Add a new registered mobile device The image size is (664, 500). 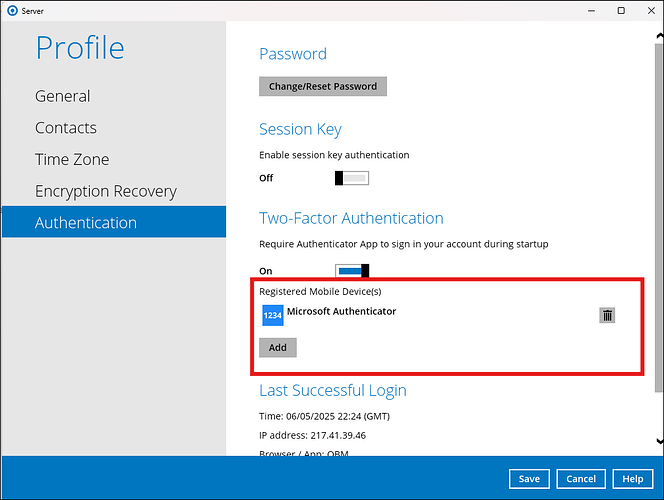[277, 348]
